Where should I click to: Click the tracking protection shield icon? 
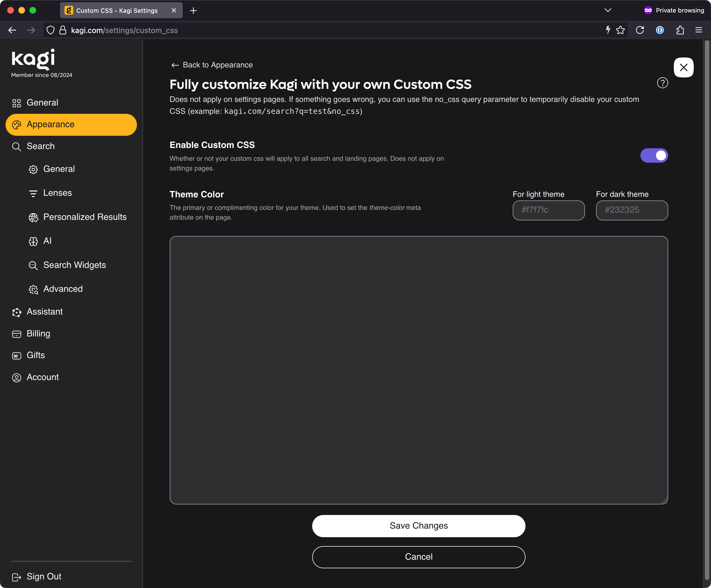coord(51,30)
